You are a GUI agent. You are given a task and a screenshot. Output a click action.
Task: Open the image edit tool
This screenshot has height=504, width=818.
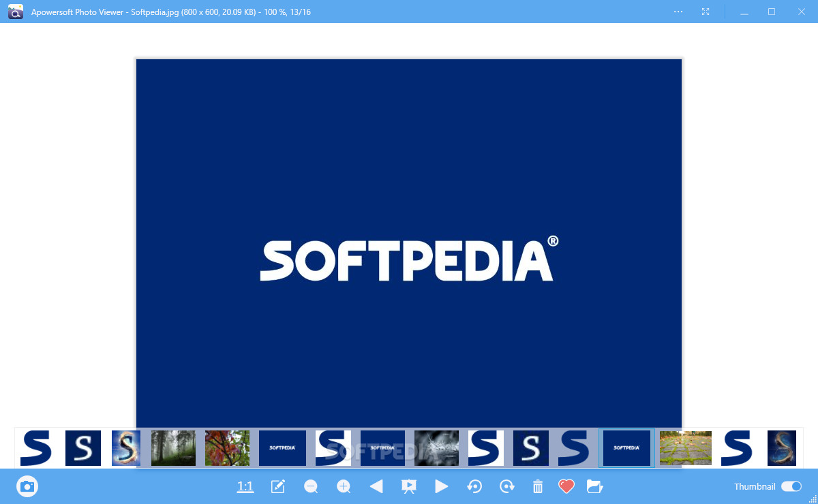pos(278,486)
